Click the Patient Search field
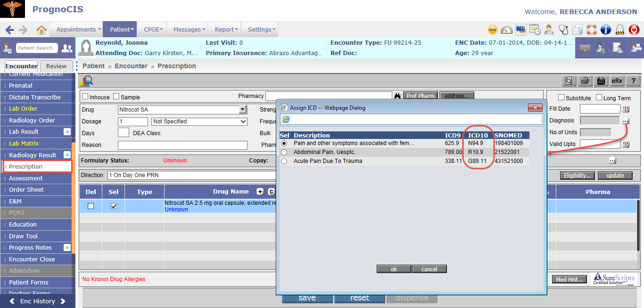Viewport: 644px width, 308px height. (37, 48)
